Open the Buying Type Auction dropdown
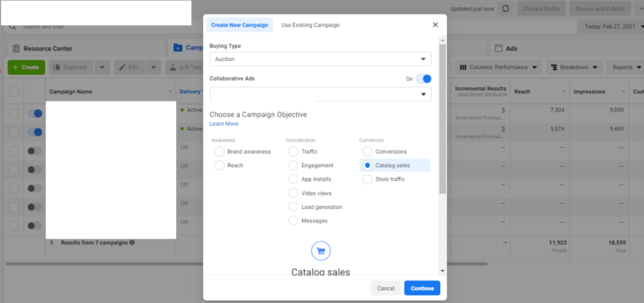Viewport: 644px width, 303px height. (x=320, y=60)
